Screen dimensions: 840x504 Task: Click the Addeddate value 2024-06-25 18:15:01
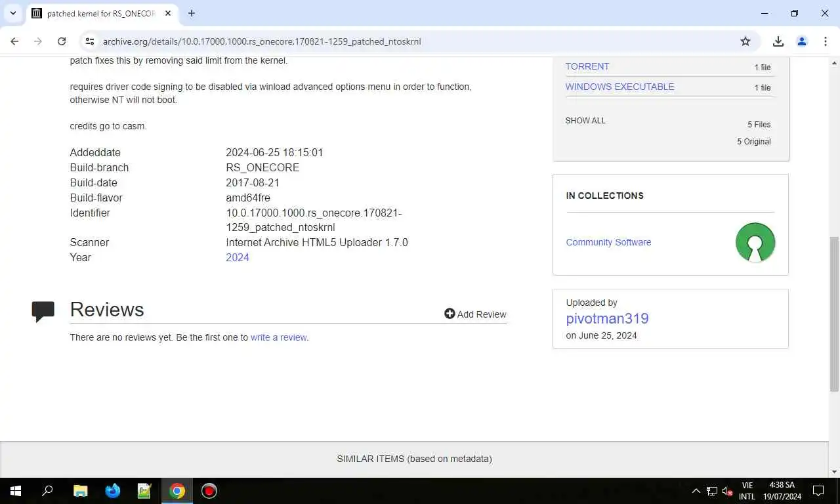click(x=274, y=152)
